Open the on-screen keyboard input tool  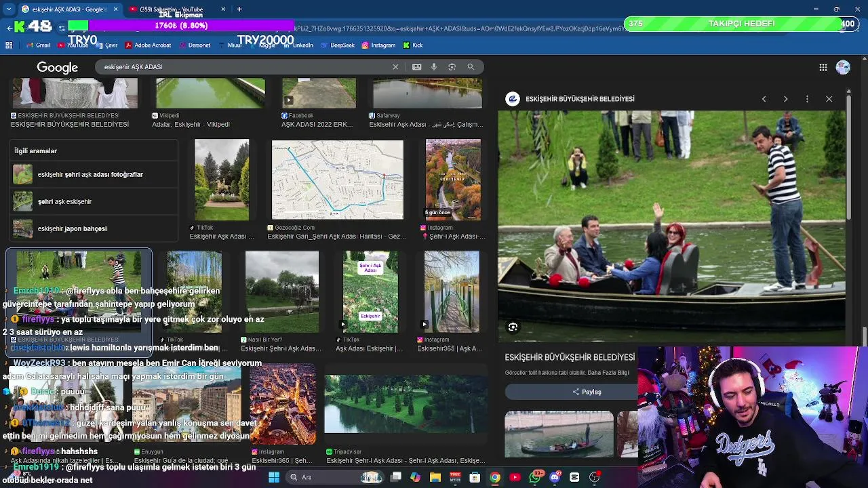pos(416,66)
